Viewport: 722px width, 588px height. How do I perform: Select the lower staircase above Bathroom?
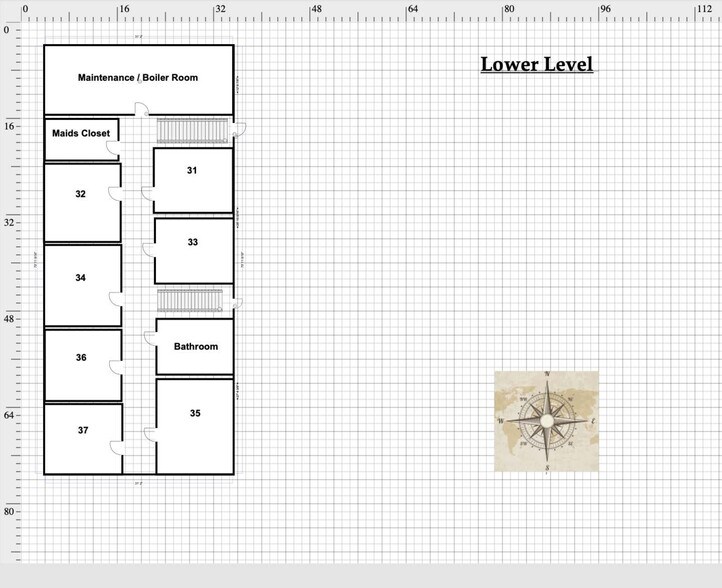tap(189, 301)
